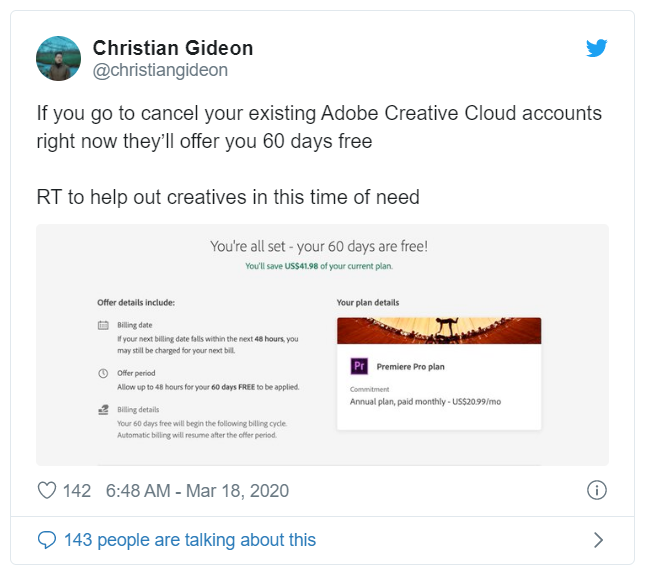The height and width of the screenshot is (575, 646).
Task: Click the 'Premiere Pro plan' label
Action: click(x=409, y=367)
